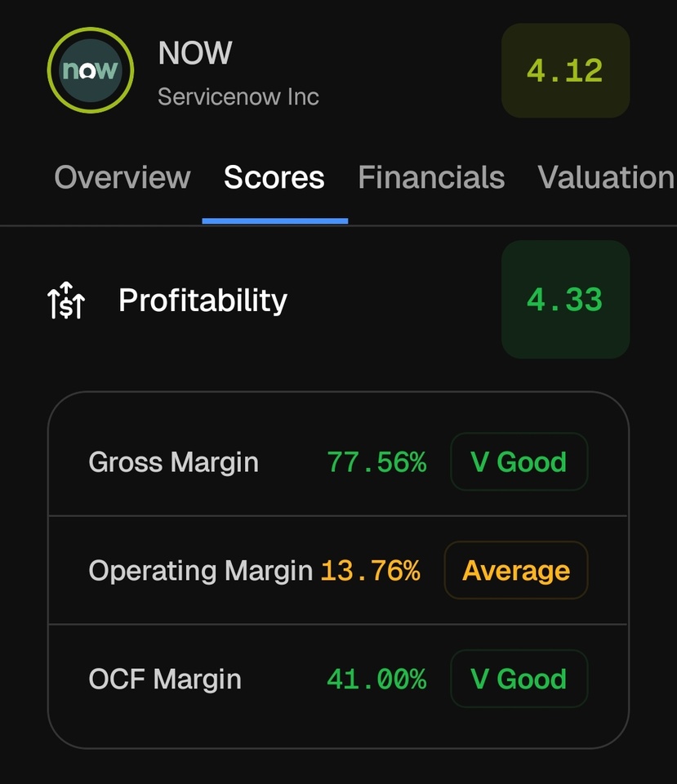Select the Operating Margin row label
Screen dimensions: 677x784
[x=200, y=570]
